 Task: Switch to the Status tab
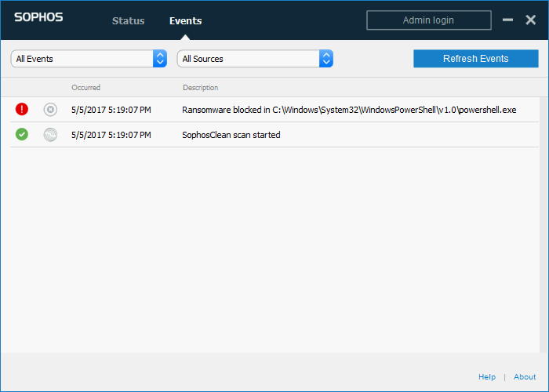click(128, 21)
